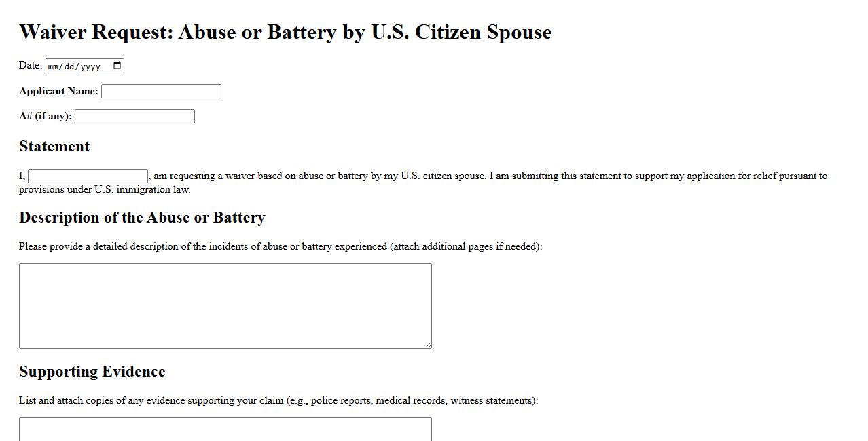
Task: Click the "A# (if any):" label
Action: pos(46,116)
